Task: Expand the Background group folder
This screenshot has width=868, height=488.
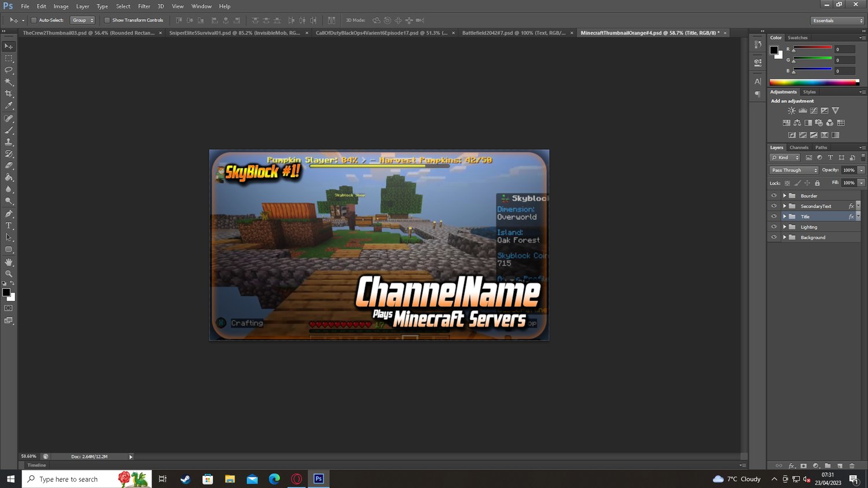Action: click(785, 237)
